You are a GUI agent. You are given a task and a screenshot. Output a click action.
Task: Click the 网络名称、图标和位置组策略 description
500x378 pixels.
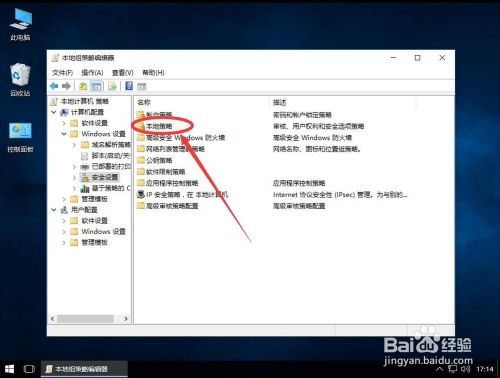pyautogui.click(x=317, y=149)
